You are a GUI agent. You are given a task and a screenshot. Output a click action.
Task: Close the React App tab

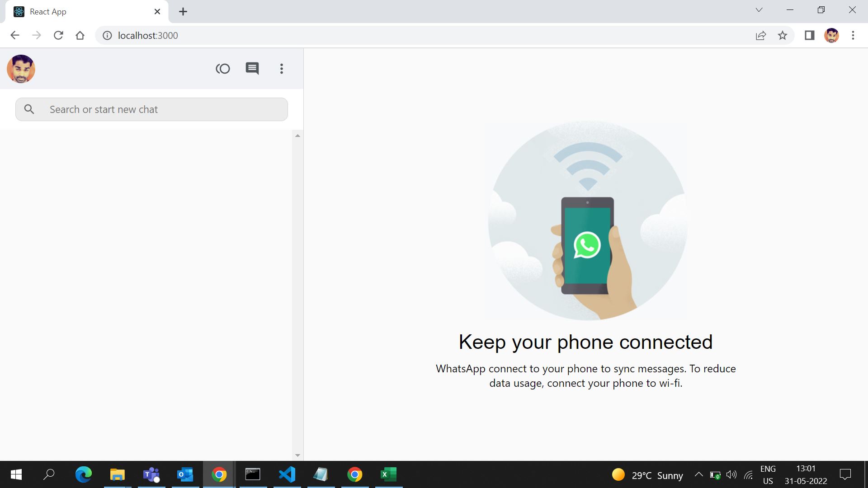click(157, 12)
